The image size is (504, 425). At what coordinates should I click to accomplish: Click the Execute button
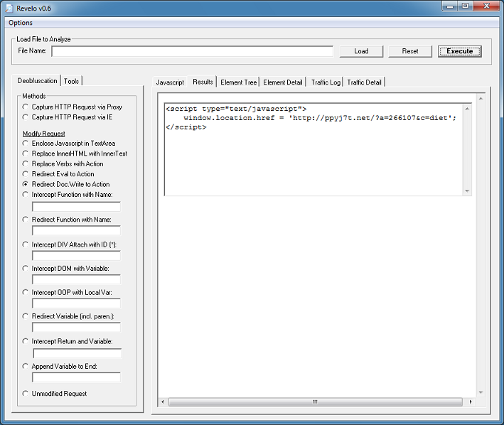coord(459,51)
